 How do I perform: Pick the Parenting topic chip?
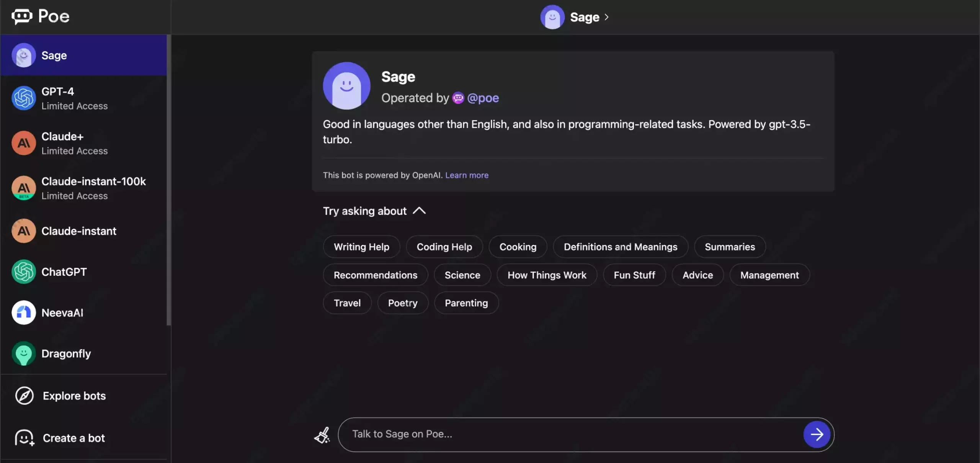tap(466, 303)
